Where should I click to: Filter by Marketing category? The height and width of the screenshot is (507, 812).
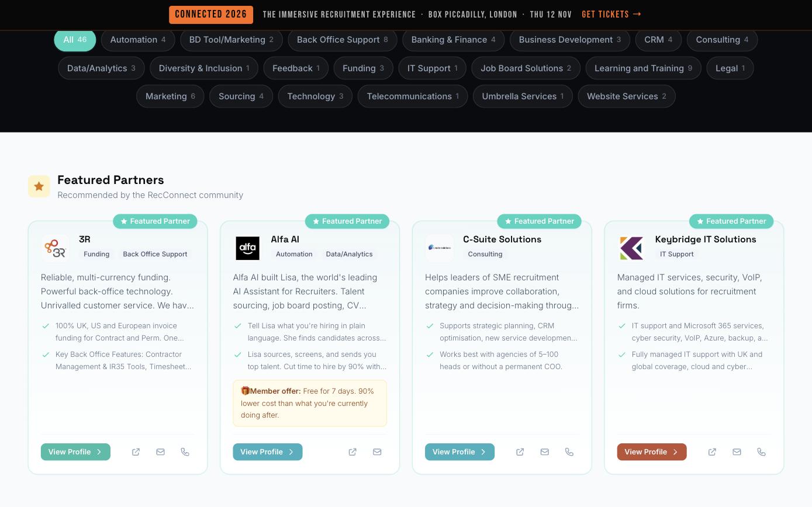[x=170, y=96]
